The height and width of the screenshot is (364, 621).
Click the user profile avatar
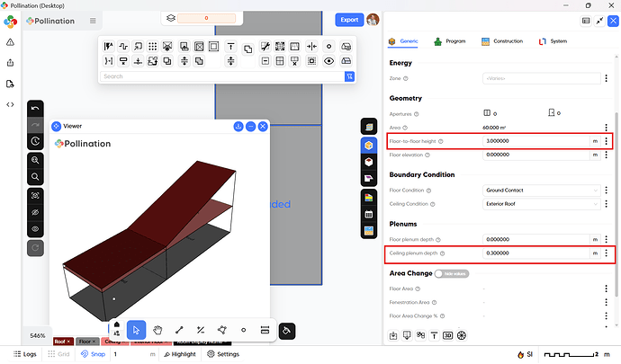pyautogui.click(x=373, y=20)
